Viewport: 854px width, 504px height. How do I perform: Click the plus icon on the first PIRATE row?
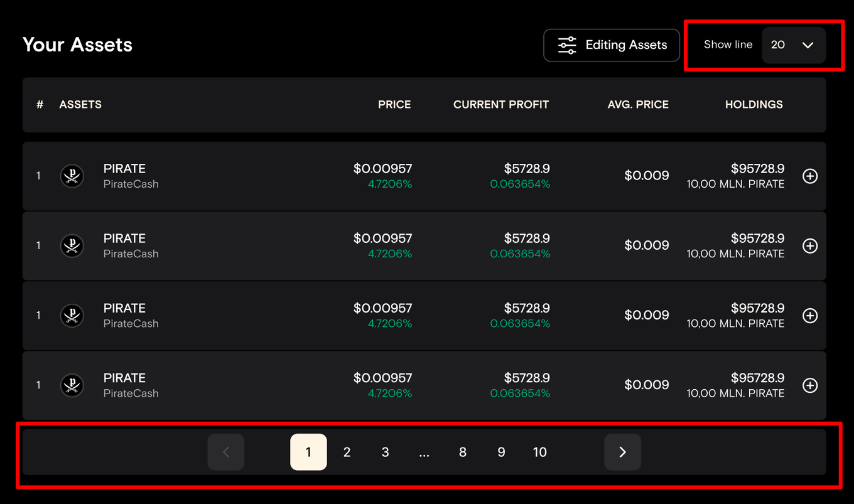(x=810, y=176)
